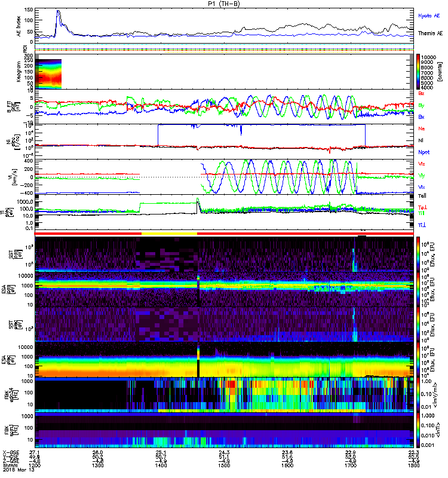
Task: Click the "Keogram" panel axis label
Action: (19, 71)
